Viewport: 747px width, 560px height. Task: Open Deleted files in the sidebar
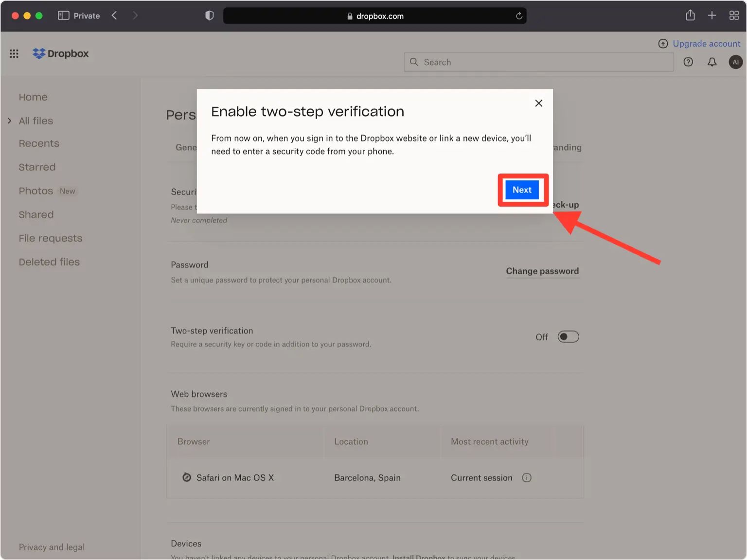[x=49, y=262]
